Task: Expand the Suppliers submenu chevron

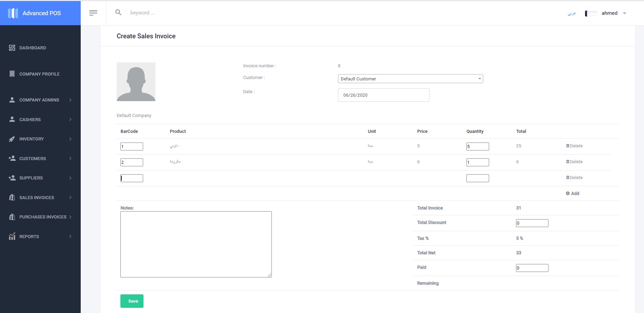Action: tap(70, 178)
